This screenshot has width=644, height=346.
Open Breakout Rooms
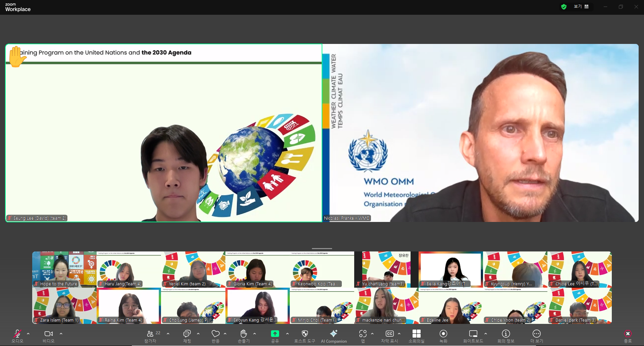(417, 336)
